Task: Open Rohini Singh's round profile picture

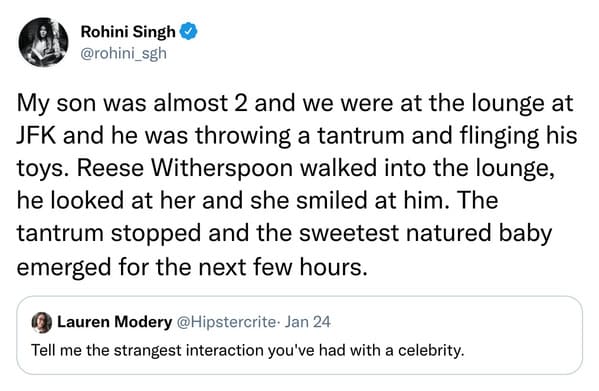Action: click(x=43, y=42)
